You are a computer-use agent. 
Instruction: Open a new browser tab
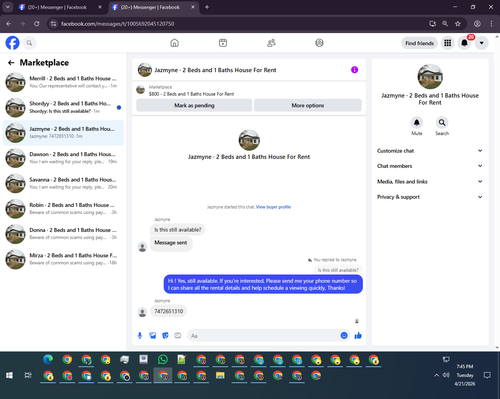pos(207,7)
